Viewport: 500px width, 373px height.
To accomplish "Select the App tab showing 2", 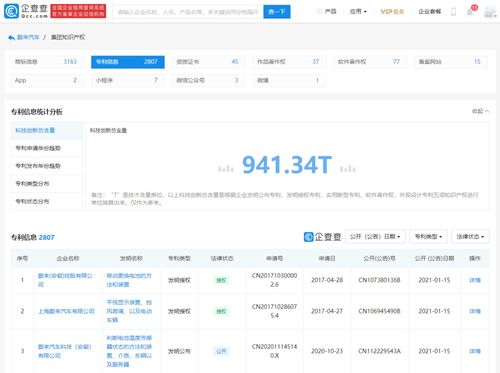I will coord(46,80).
